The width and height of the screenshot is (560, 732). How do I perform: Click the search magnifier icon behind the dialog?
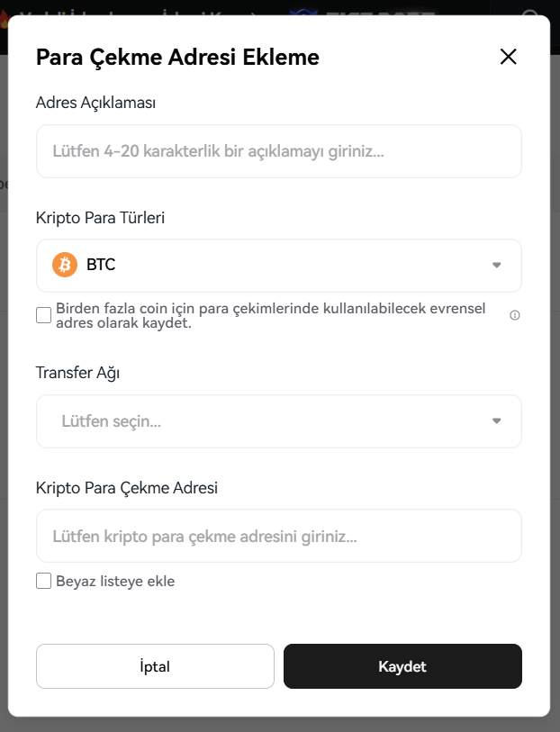click(x=531, y=14)
